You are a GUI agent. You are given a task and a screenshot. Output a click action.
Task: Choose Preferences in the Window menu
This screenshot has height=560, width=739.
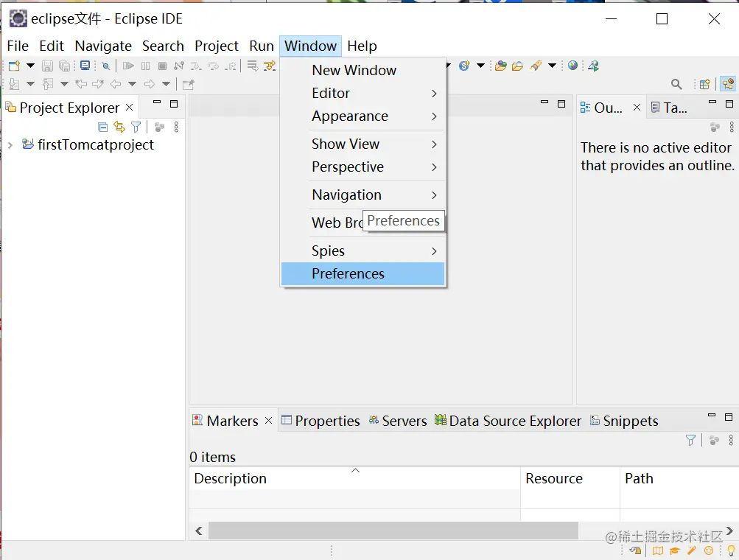[x=363, y=274]
